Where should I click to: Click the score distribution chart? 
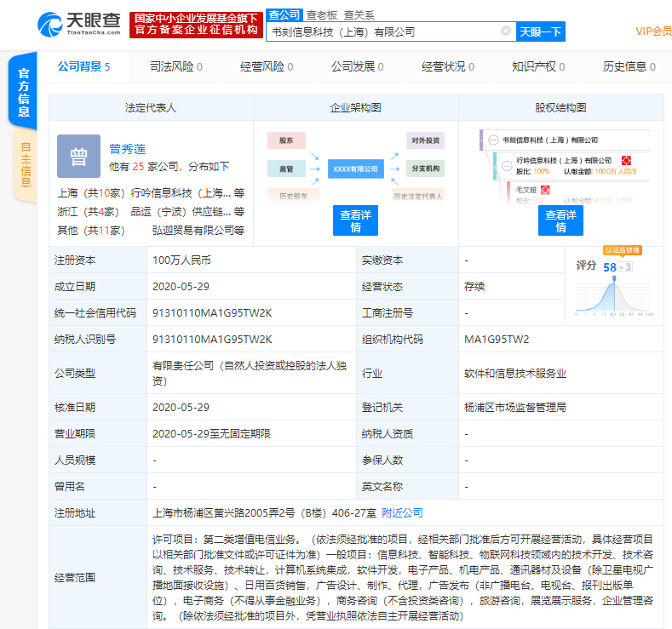[x=614, y=296]
